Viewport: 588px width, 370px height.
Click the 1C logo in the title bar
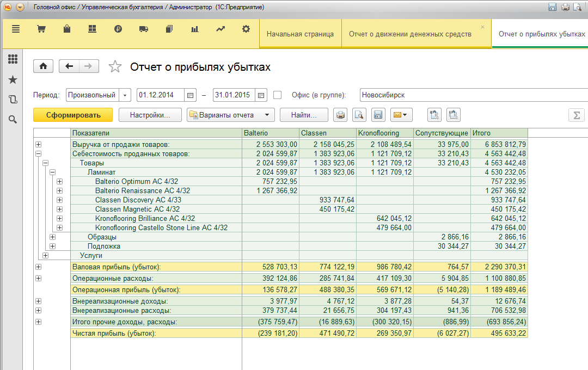(8, 7)
